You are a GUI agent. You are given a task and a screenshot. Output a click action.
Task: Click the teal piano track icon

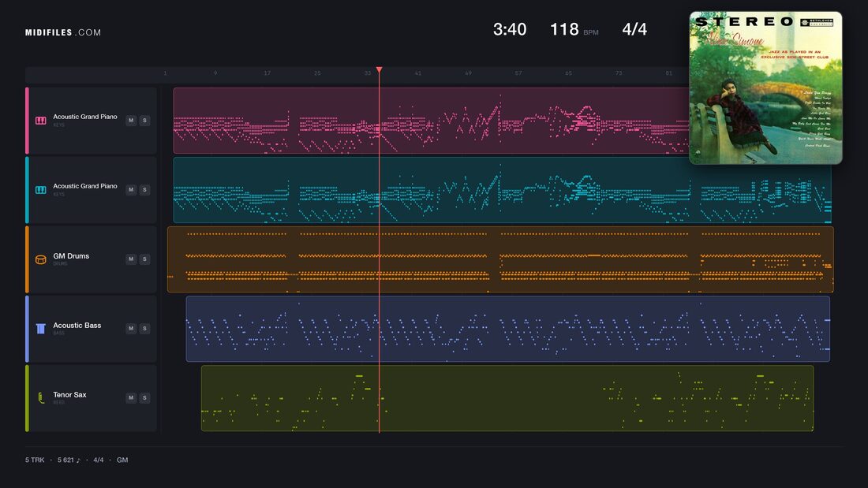click(x=41, y=190)
